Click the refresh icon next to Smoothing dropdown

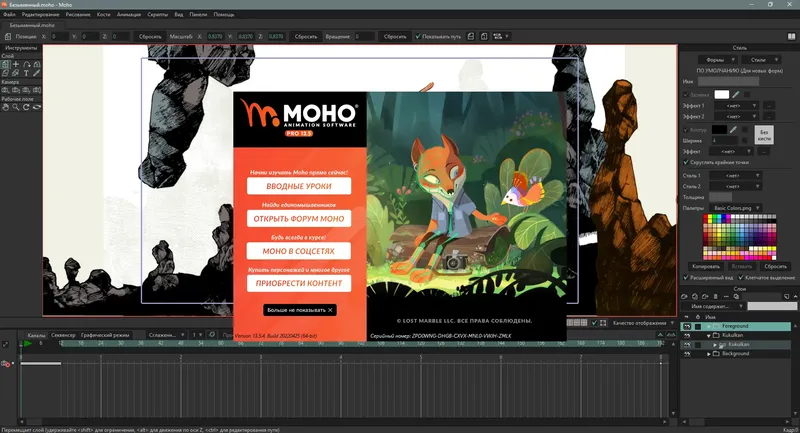tap(212, 335)
